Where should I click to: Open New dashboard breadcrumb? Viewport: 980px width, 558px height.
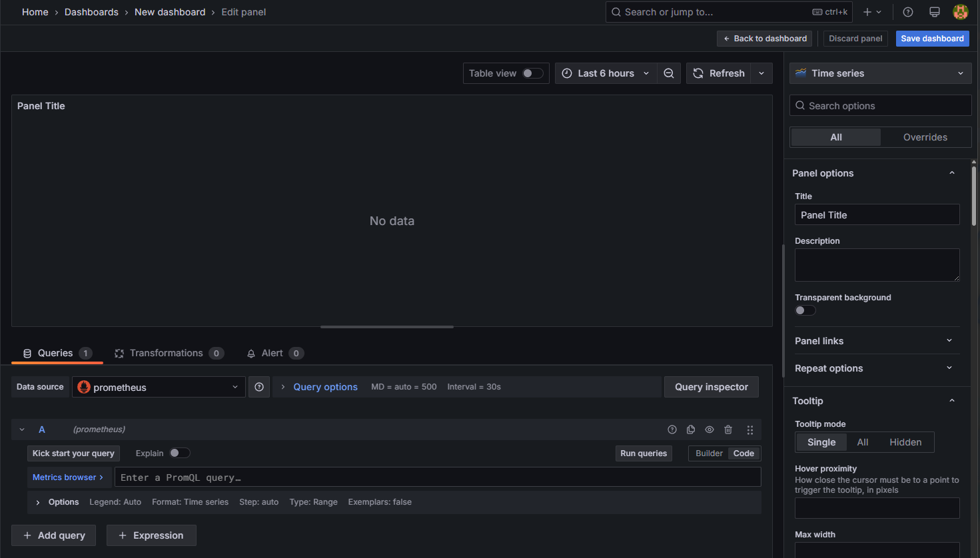click(170, 12)
